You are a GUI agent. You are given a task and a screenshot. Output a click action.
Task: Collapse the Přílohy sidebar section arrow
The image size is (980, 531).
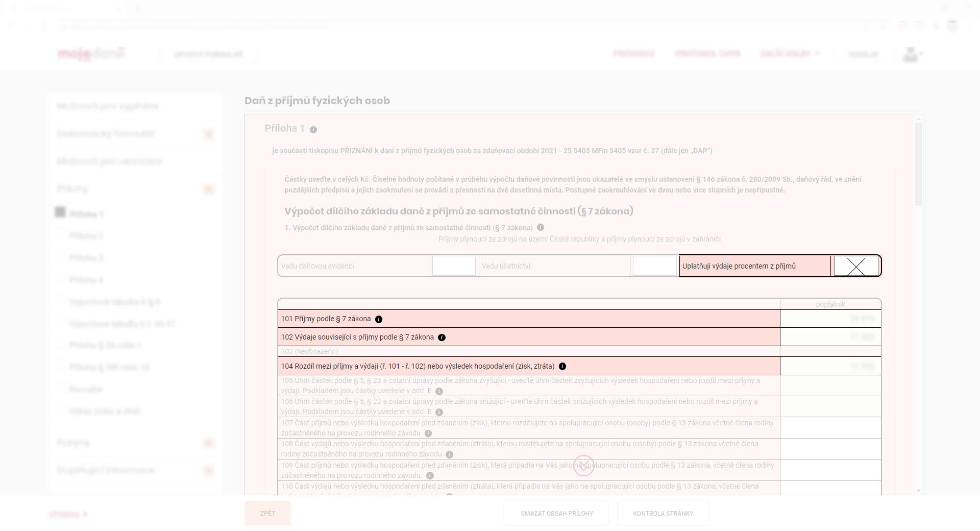[x=208, y=189]
